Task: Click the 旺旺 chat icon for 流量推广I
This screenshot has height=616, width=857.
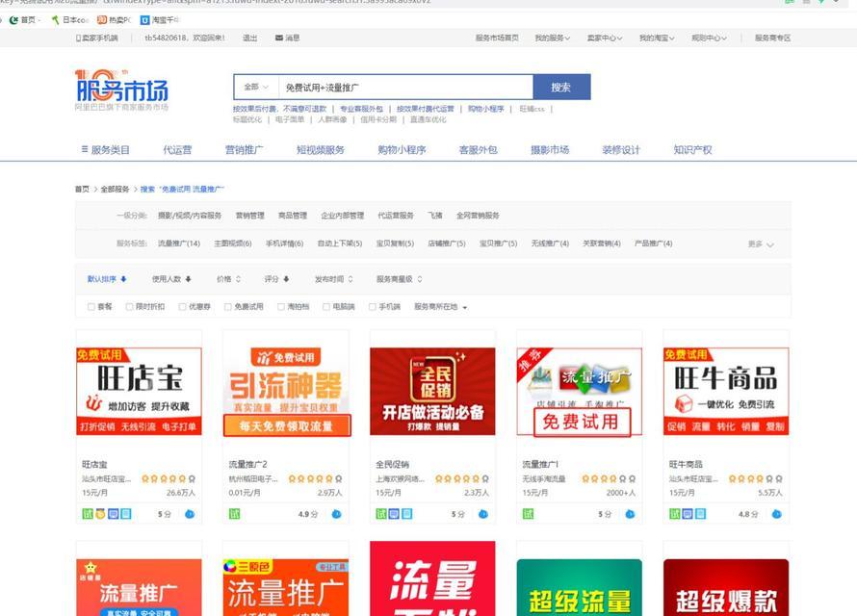Action: [630, 514]
